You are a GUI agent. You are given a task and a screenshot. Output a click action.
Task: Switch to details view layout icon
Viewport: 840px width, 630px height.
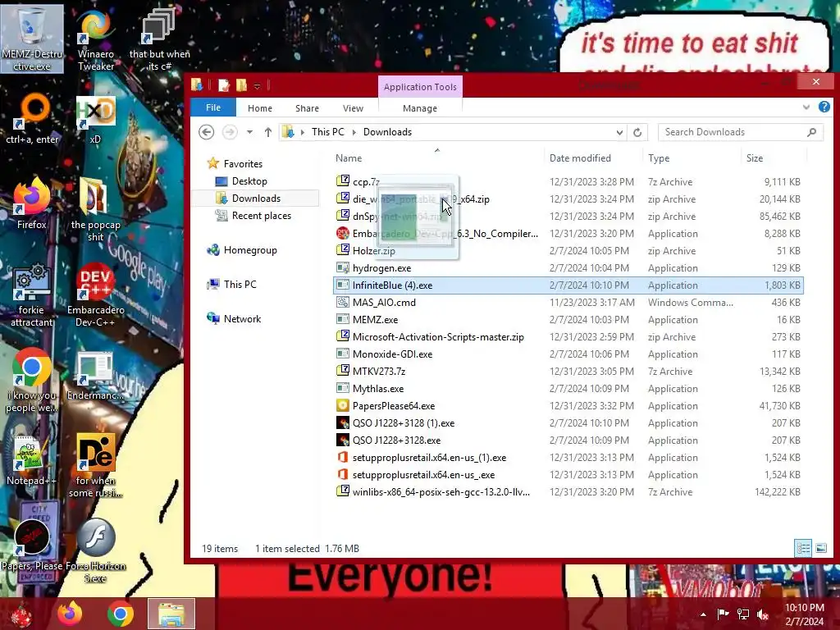(803, 548)
